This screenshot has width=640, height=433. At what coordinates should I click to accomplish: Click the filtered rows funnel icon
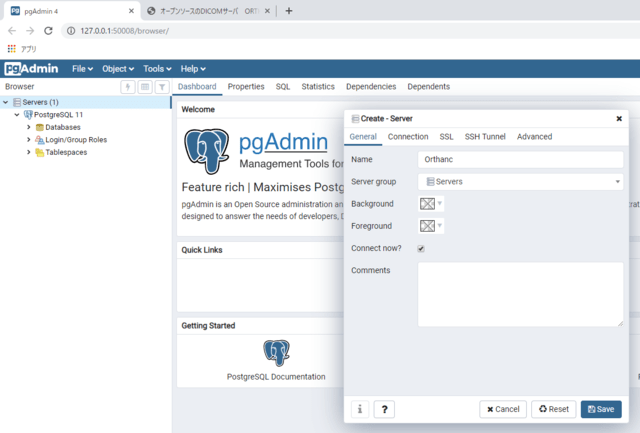[162, 87]
